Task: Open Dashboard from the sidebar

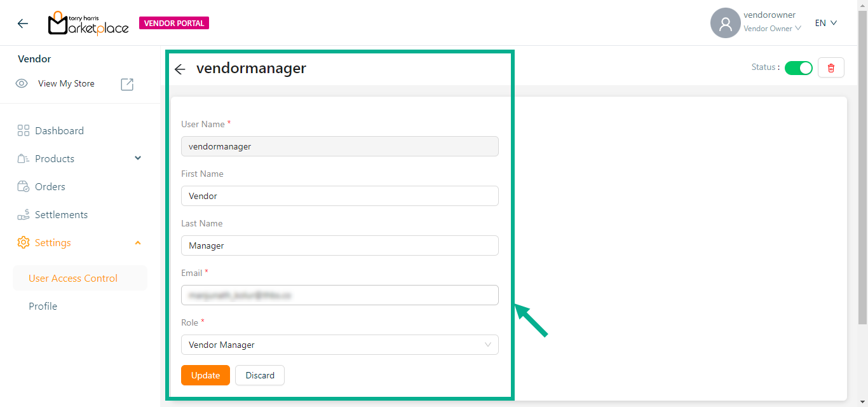Action: click(x=59, y=130)
